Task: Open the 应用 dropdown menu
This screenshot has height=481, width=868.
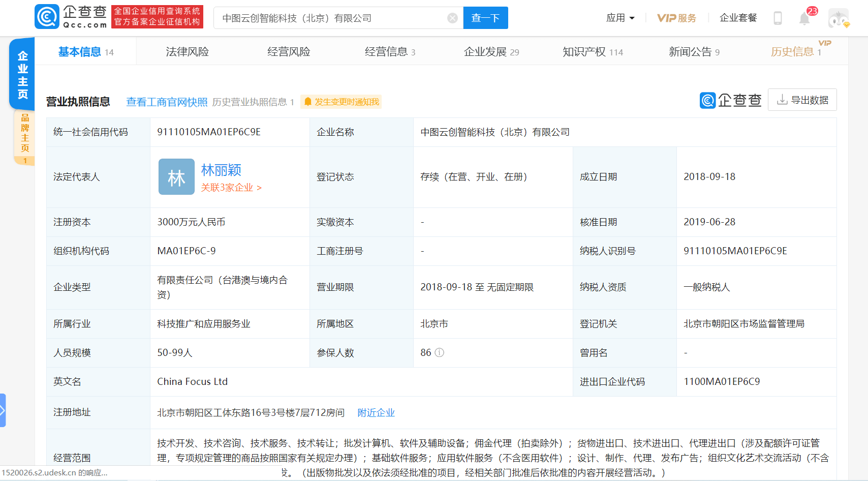Action: [x=621, y=18]
